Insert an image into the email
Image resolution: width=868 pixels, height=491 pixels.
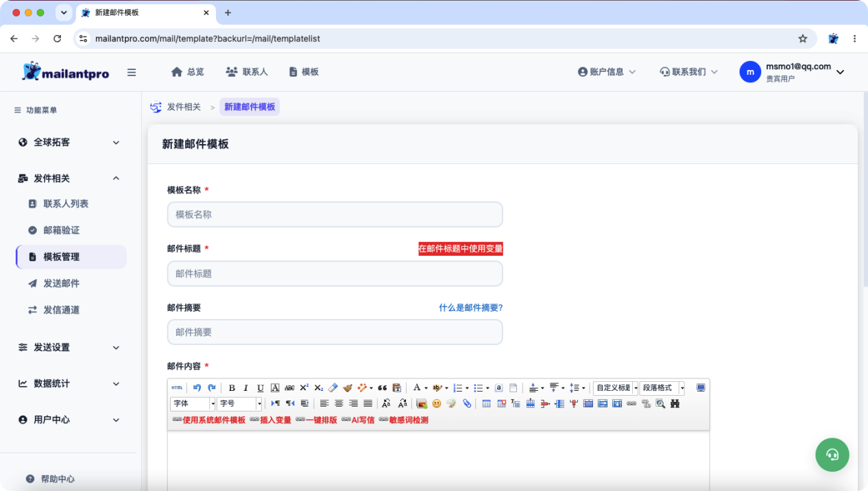[422, 403]
